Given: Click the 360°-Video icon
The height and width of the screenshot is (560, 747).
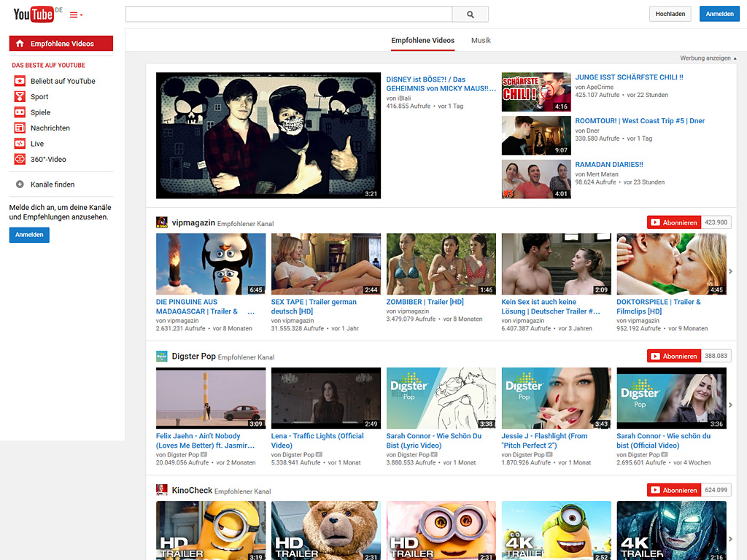Looking at the screenshot, I should (x=20, y=159).
